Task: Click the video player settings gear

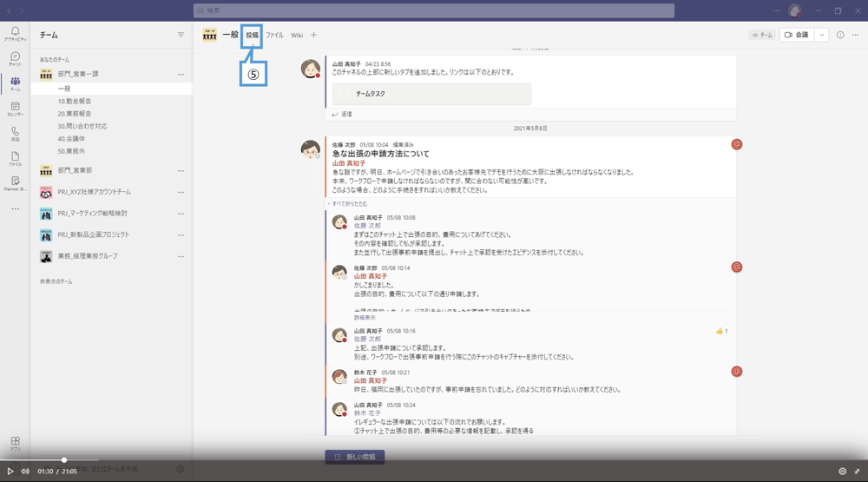Action: point(843,472)
